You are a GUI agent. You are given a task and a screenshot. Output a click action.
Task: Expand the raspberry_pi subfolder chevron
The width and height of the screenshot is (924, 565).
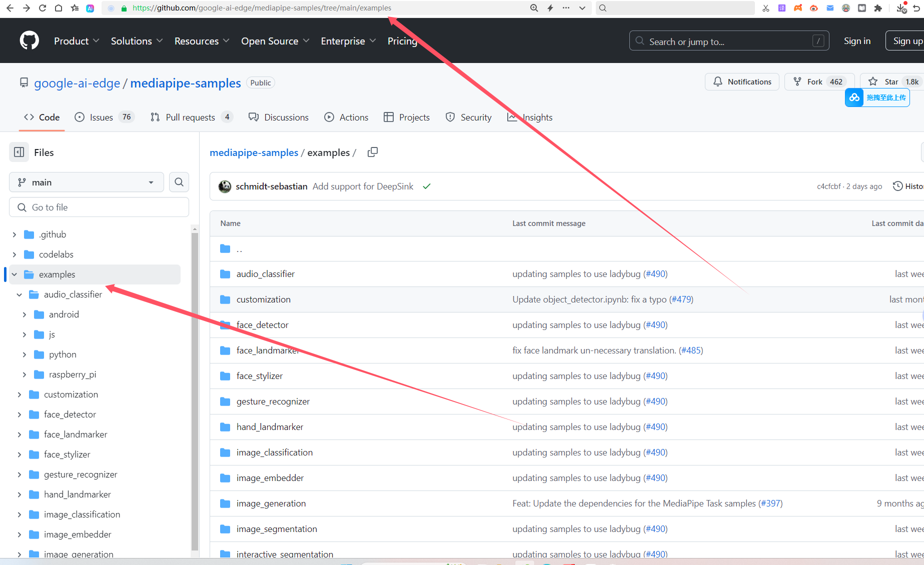(24, 374)
